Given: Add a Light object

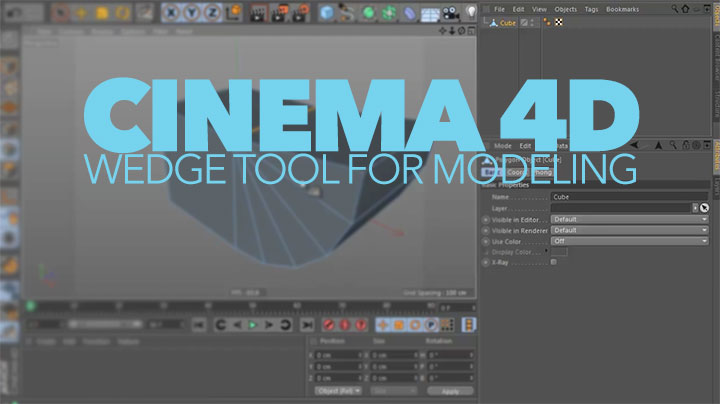Looking at the screenshot, I should (x=471, y=12).
